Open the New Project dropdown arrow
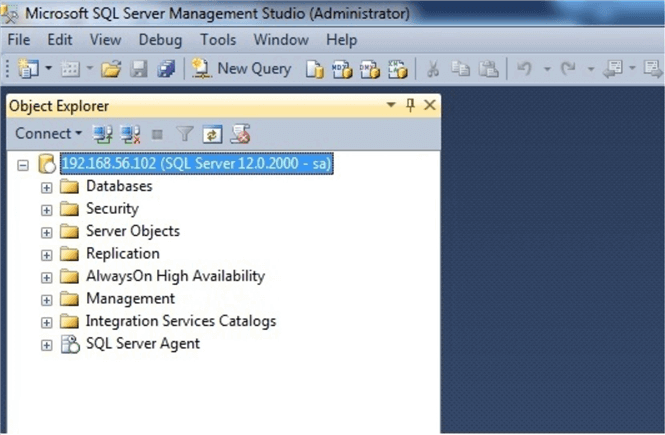The height and width of the screenshot is (435, 665). 48,68
